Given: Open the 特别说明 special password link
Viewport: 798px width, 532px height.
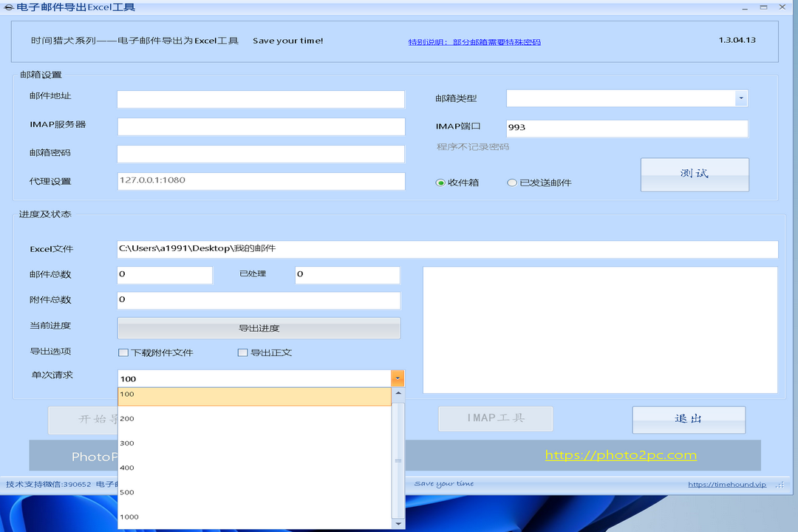Looking at the screenshot, I should [x=474, y=42].
